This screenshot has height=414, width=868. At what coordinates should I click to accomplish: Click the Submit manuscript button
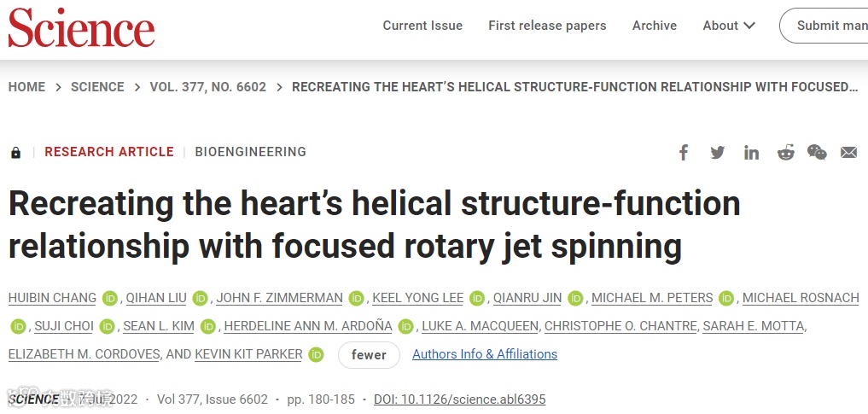828,26
